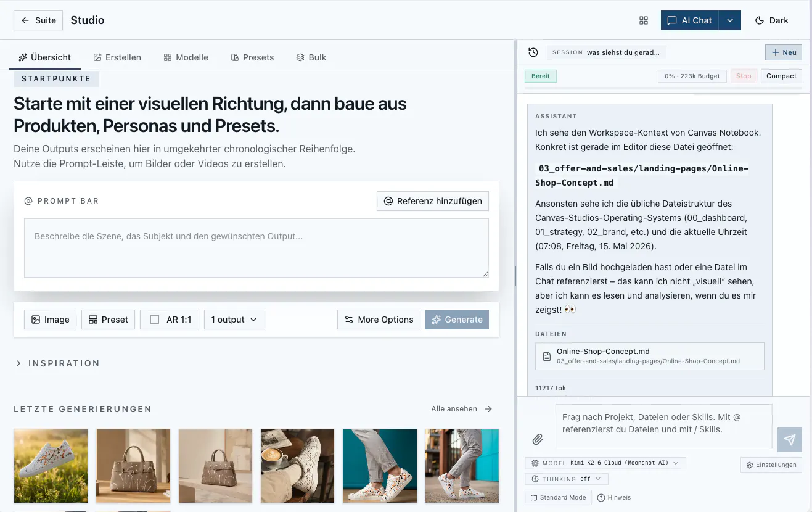Screen dimensions: 812x512
Task: Open More Options
Action: (379, 320)
